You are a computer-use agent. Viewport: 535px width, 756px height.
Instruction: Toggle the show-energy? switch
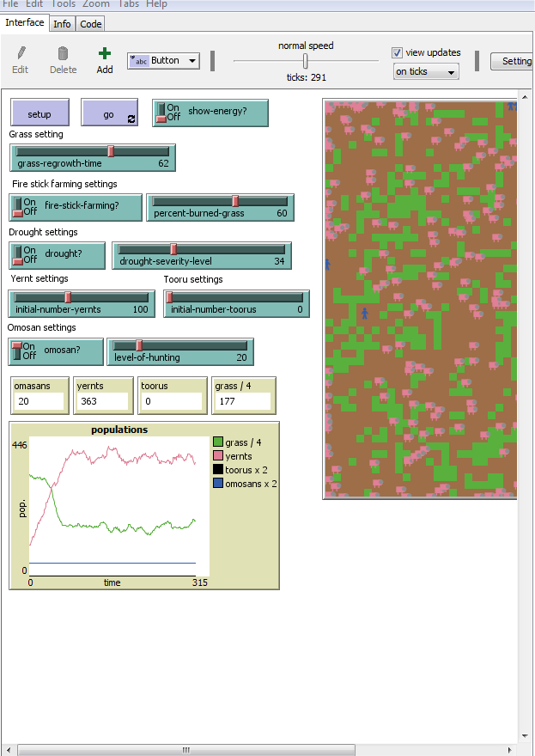point(210,113)
